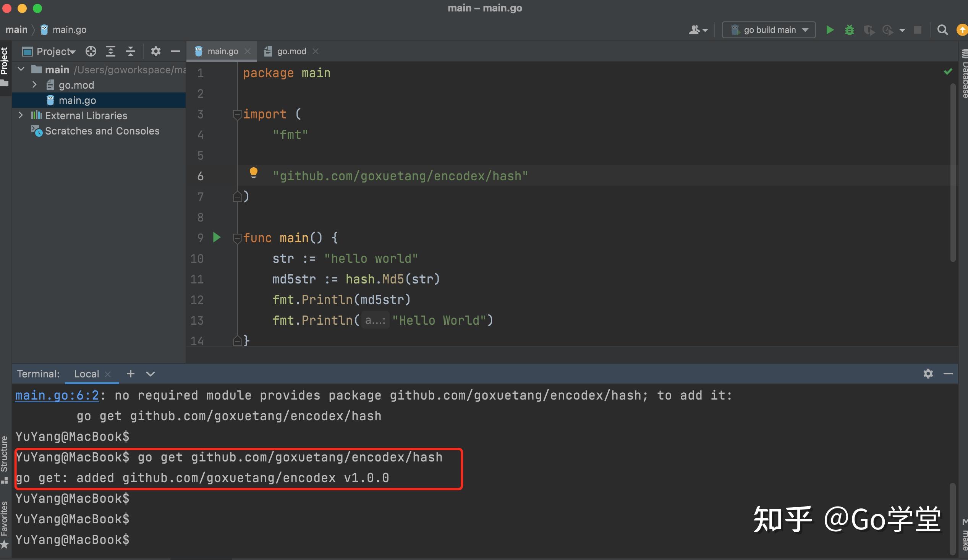The image size is (968, 560).
Task: Click Collapse All icon in Project panel
Action: click(131, 51)
